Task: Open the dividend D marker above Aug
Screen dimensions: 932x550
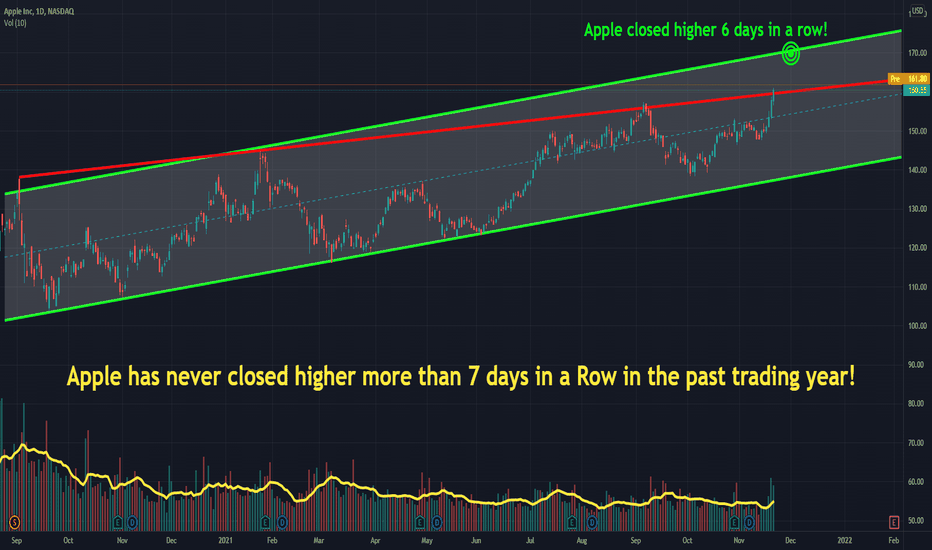Action: tap(591, 523)
